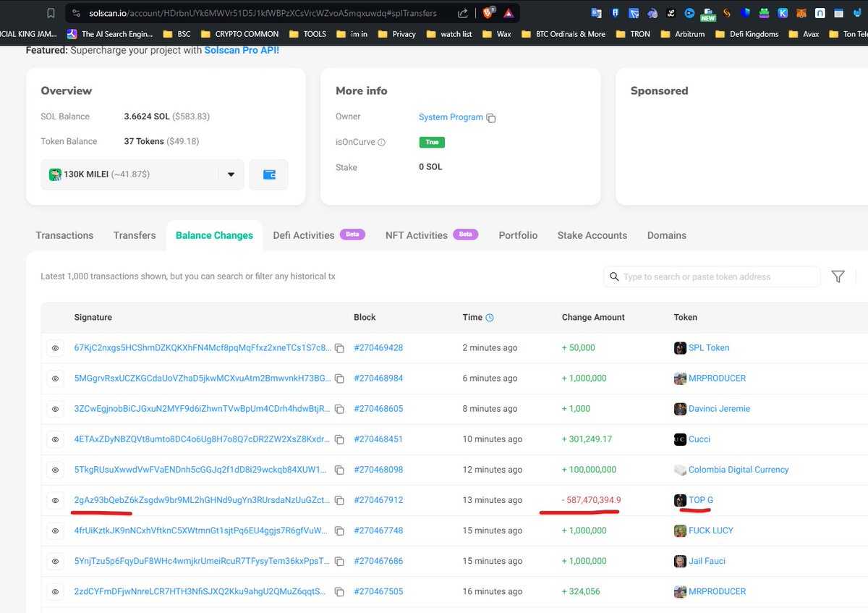Toggle eye view for the SPL Token row
868x613 pixels.
[55, 348]
